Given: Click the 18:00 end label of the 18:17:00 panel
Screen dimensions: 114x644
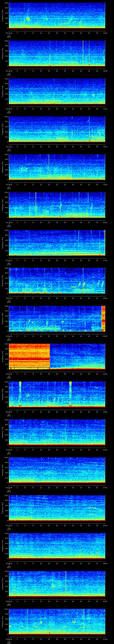Looking at the screenshot, I should [105, 147].
